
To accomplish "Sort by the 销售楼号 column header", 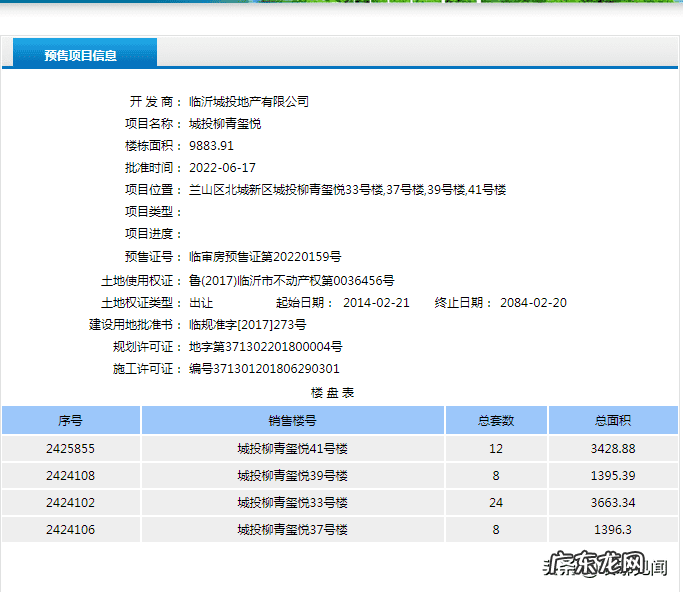I will [x=292, y=421].
